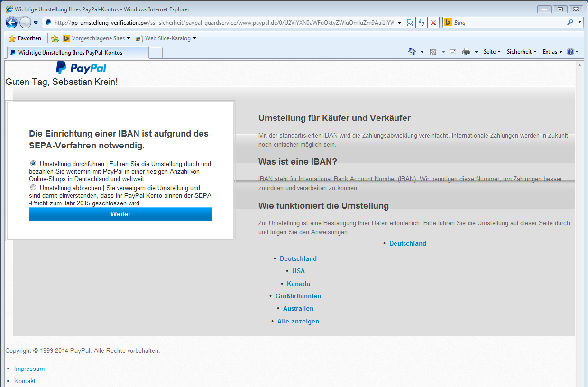Open the Kanada country link

pyautogui.click(x=298, y=284)
